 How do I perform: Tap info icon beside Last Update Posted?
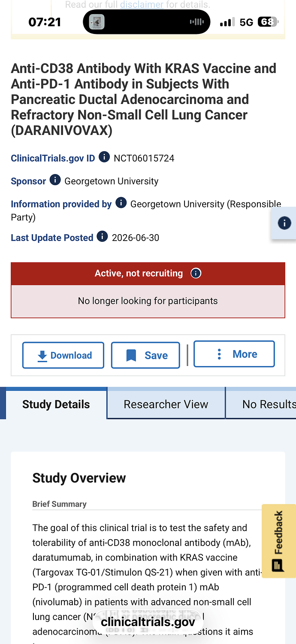point(102,237)
